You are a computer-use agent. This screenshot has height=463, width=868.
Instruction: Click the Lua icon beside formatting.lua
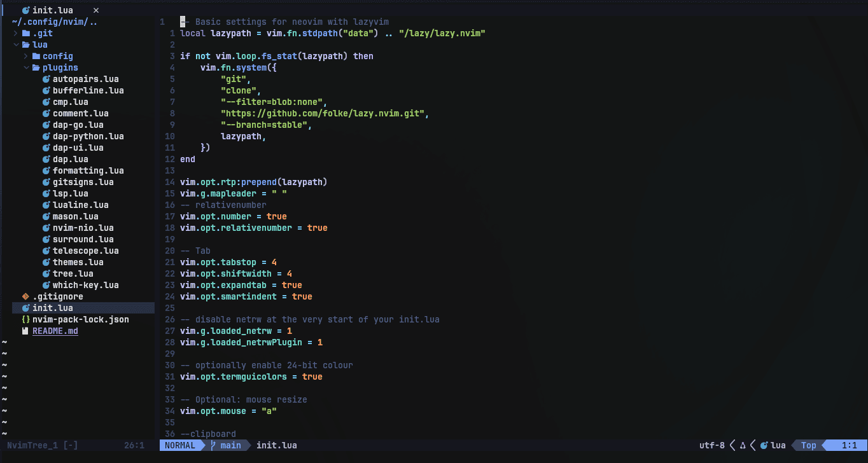tap(46, 170)
